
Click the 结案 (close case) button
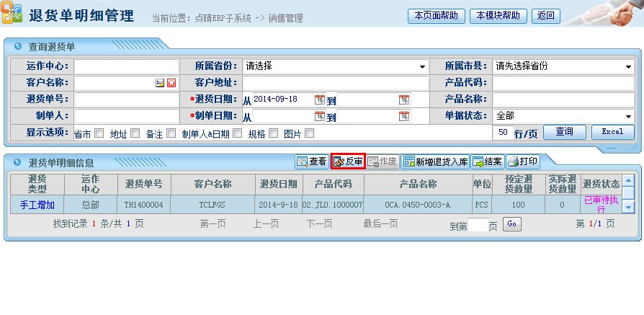(488, 161)
